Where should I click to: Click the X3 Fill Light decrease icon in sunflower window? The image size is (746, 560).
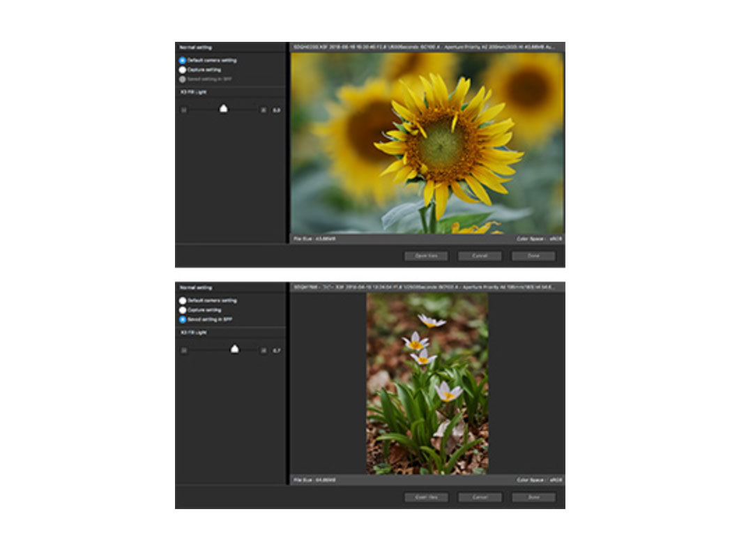(x=184, y=109)
